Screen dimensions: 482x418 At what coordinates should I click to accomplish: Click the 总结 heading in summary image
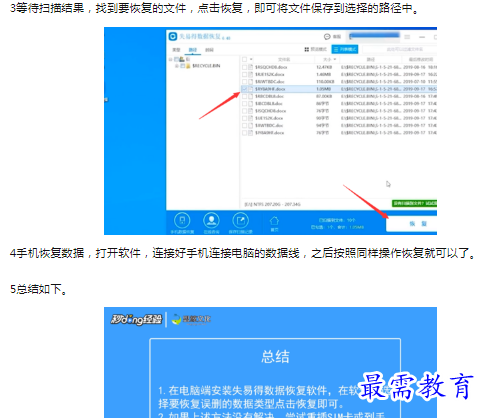pos(275,357)
